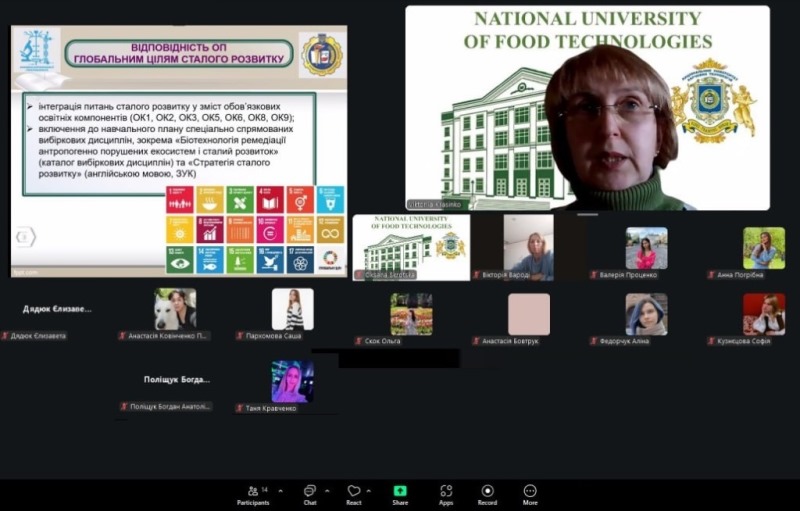Select Вікторія Вароді's video tile
Viewport: 800px width, 511px height.
pyautogui.click(x=529, y=247)
